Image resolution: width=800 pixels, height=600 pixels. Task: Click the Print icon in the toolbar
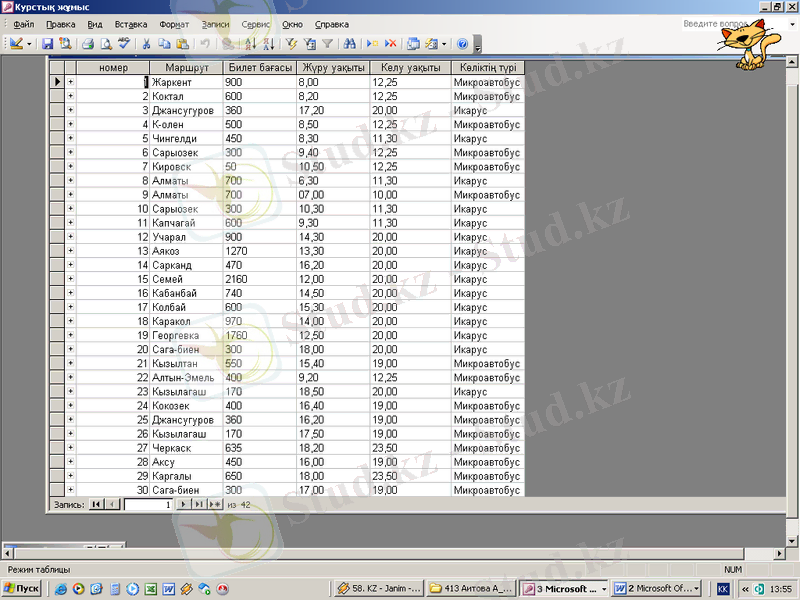pyautogui.click(x=88, y=44)
